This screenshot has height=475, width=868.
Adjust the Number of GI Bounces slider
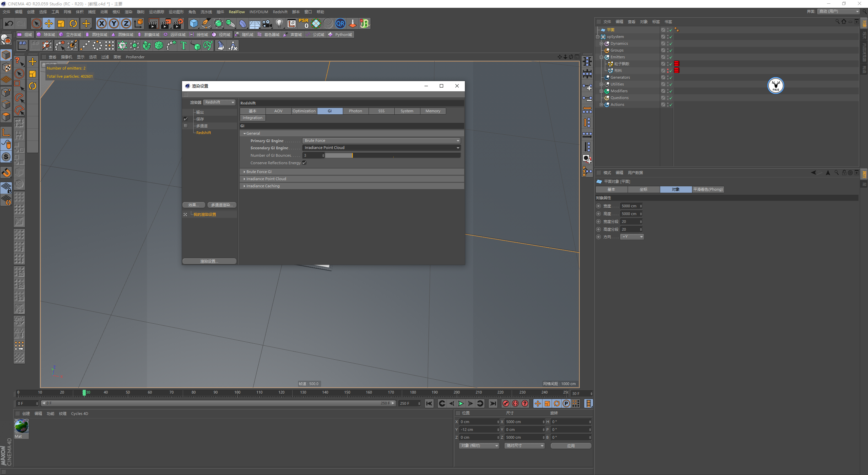[x=352, y=155]
